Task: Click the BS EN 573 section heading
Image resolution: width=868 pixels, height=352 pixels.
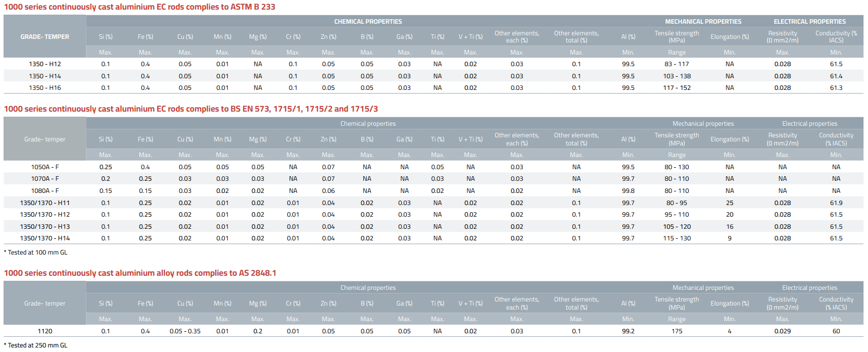Action: 190,109
